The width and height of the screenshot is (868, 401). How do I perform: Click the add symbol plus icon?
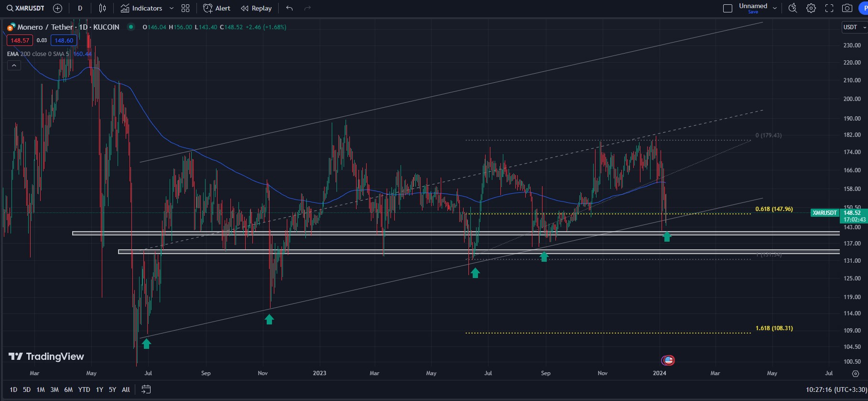coord(58,8)
